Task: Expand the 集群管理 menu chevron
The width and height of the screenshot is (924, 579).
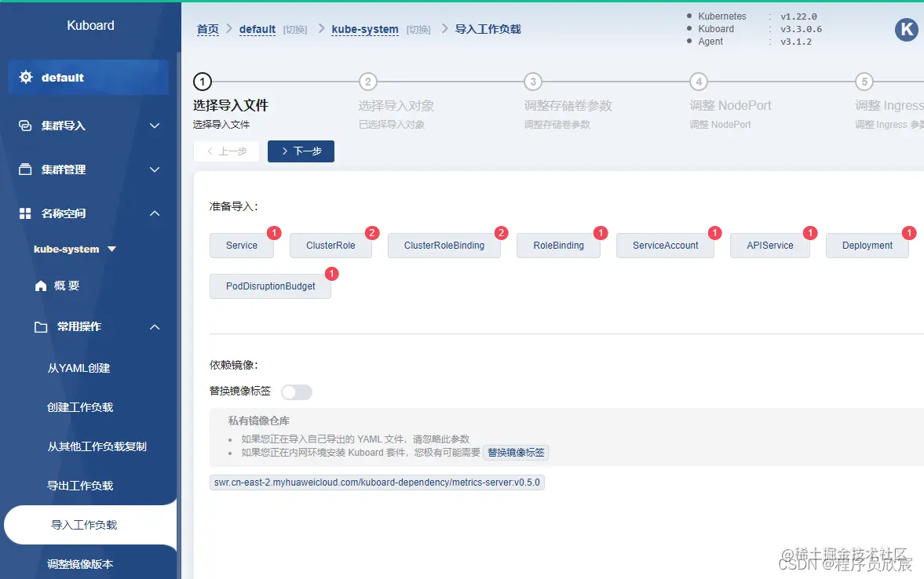Action: click(x=155, y=169)
